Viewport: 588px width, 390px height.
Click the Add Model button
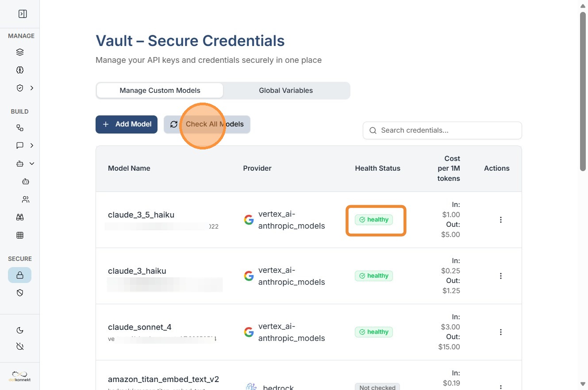coord(127,124)
